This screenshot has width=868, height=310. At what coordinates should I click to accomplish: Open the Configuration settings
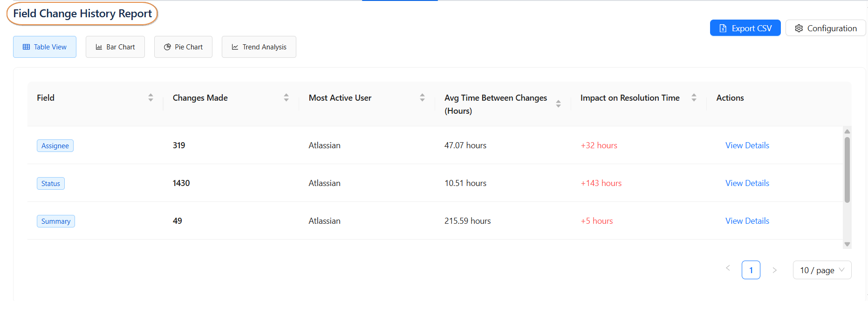(x=825, y=28)
